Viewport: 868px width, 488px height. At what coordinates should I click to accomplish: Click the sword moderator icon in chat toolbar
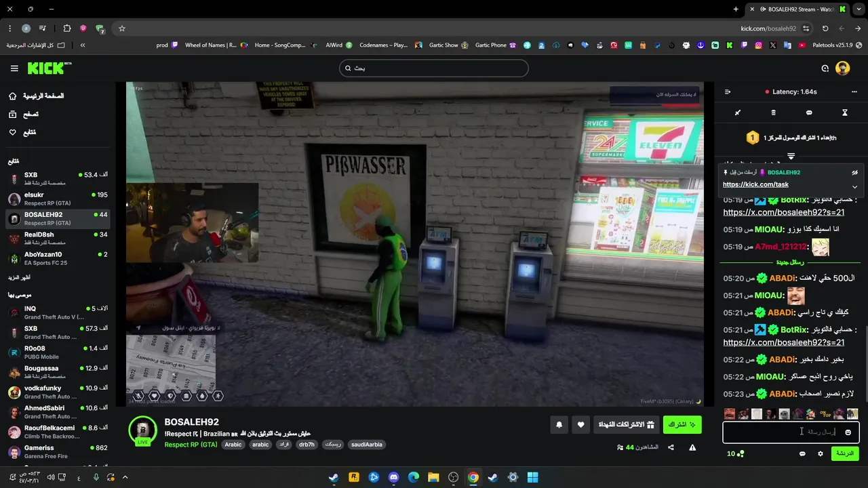tap(738, 113)
